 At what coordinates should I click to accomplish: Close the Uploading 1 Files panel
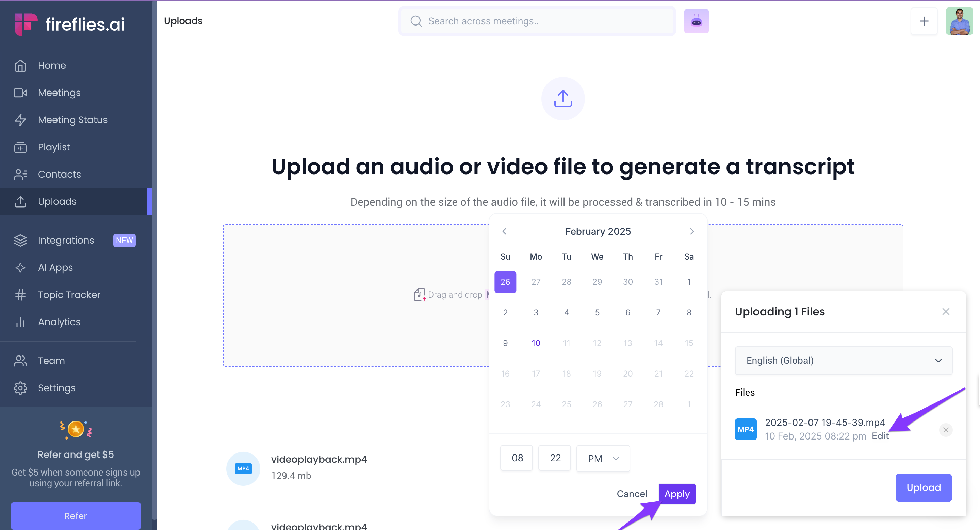tap(945, 311)
